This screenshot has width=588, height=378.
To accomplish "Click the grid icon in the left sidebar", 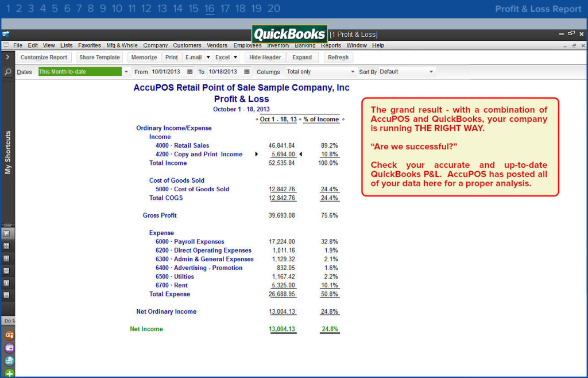I will (7, 246).
